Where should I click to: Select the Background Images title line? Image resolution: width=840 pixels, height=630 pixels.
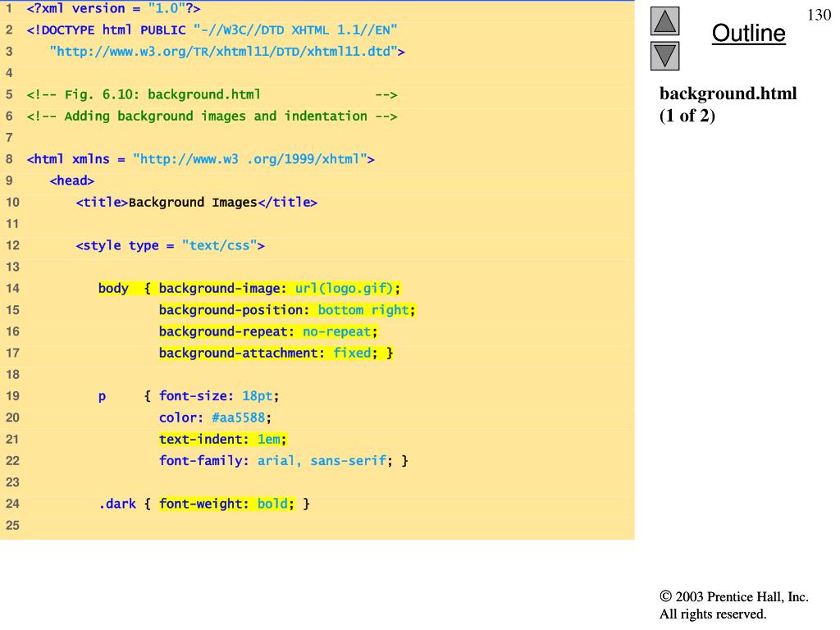click(197, 203)
